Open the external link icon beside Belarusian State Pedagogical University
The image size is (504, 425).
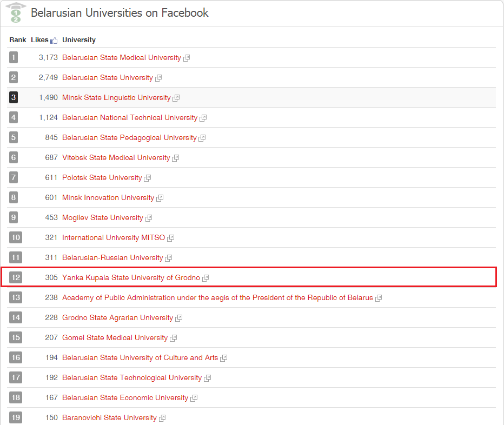click(202, 138)
